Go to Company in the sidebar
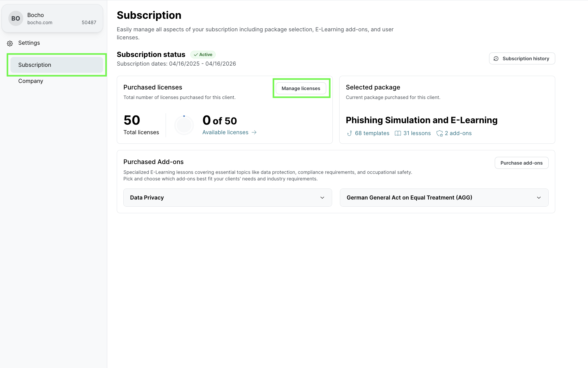This screenshot has width=588, height=368. pyautogui.click(x=31, y=81)
